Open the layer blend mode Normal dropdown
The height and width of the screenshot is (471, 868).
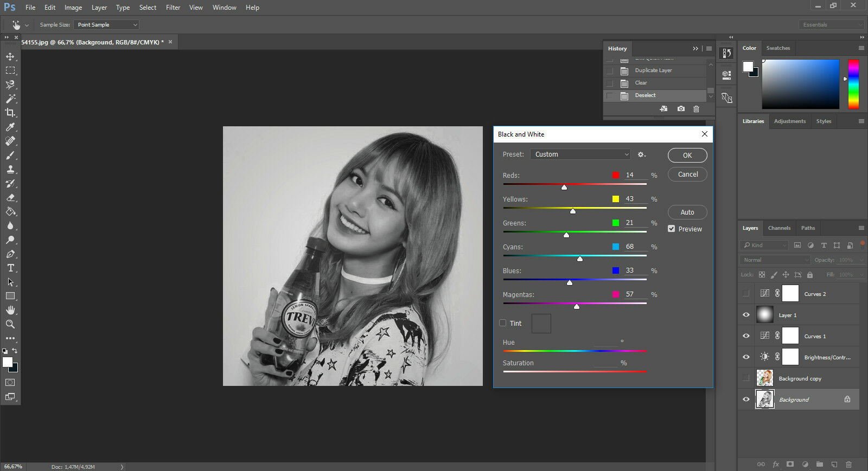click(x=775, y=260)
